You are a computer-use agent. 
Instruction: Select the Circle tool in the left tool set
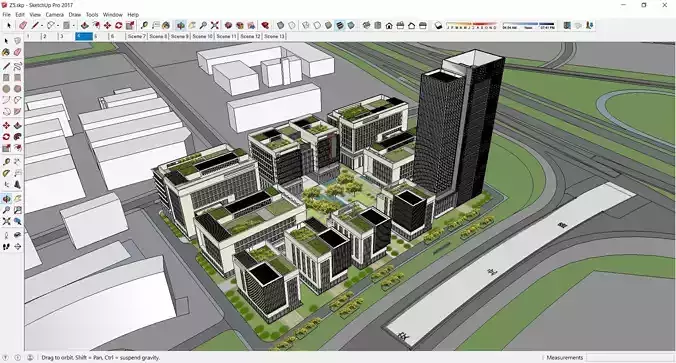point(6,89)
